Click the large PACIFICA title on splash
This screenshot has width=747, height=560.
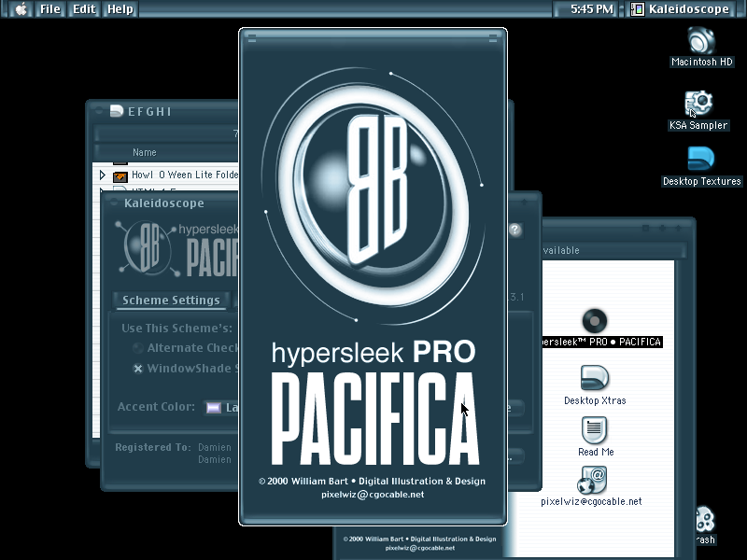[x=375, y=418]
